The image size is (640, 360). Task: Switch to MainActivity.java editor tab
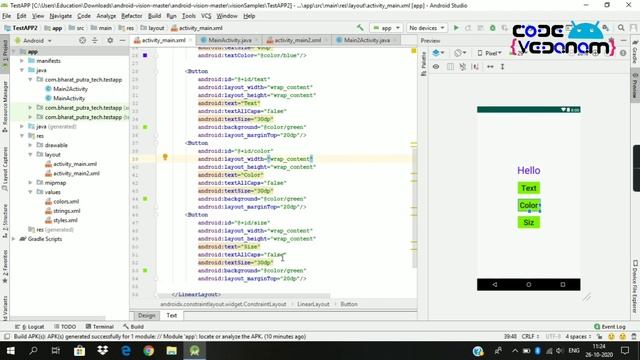230,40
